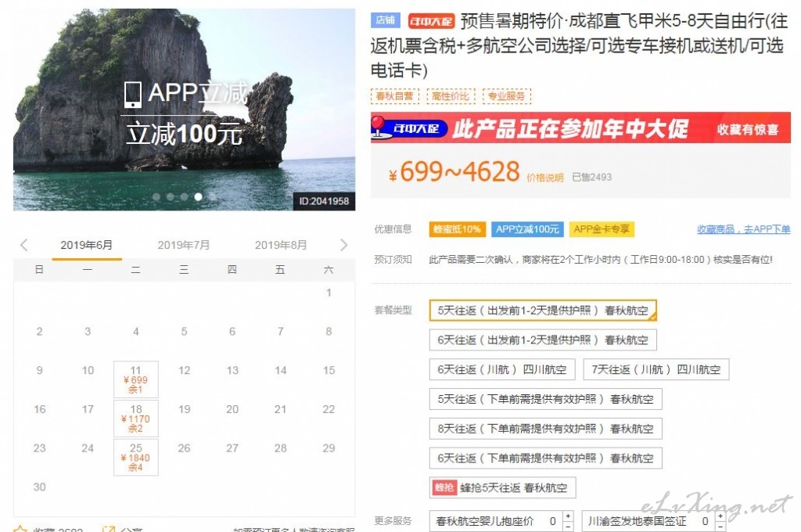Click the 蜂蜜抵10% discount tag
Image resolution: width=801 pixels, height=532 pixels.
(x=457, y=229)
